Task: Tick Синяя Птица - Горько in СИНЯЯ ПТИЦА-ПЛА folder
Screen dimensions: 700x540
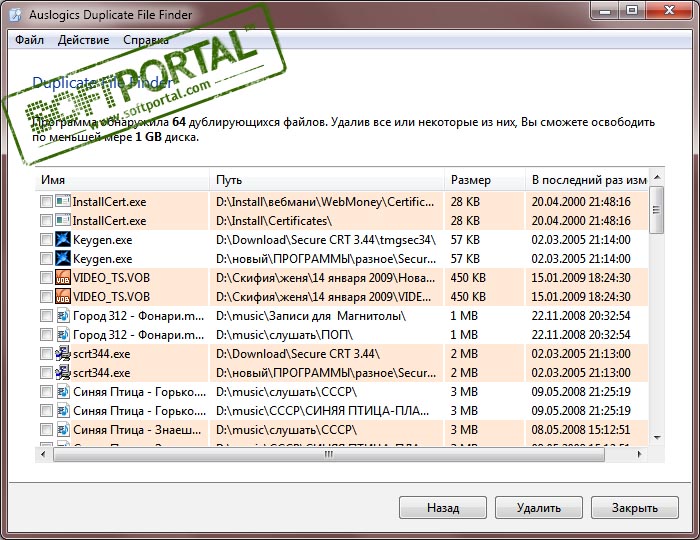Action: [x=46, y=411]
